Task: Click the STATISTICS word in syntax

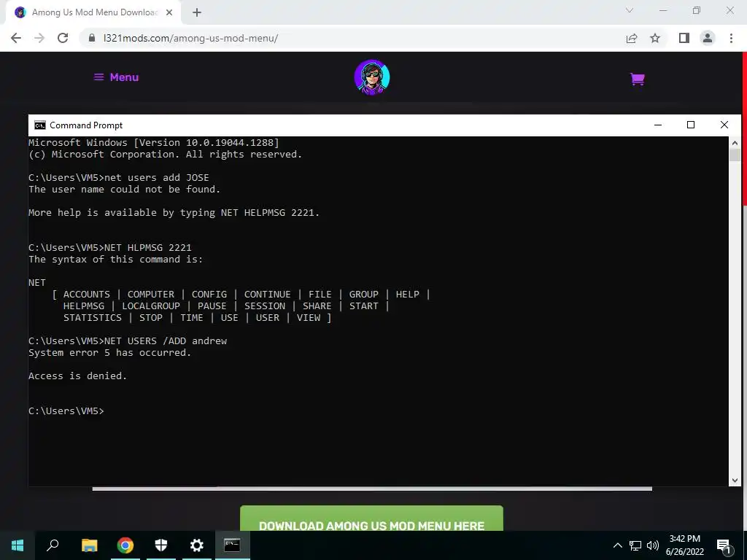Action: [x=93, y=318]
